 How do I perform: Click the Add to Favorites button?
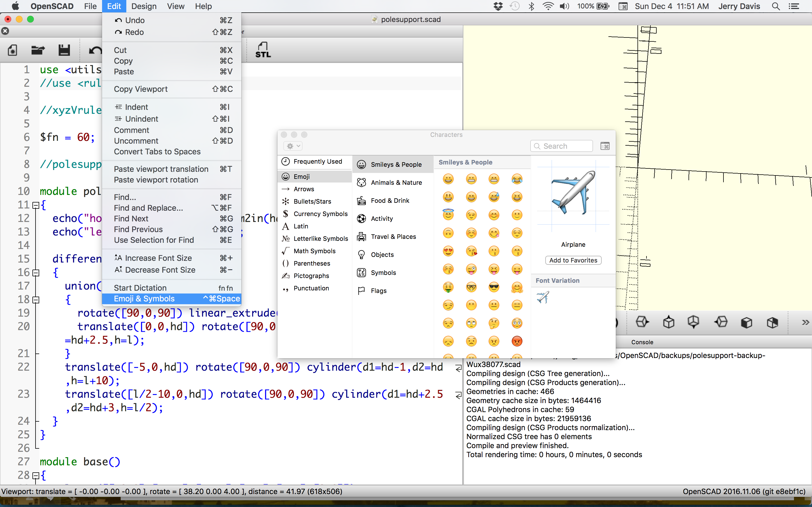click(x=573, y=260)
